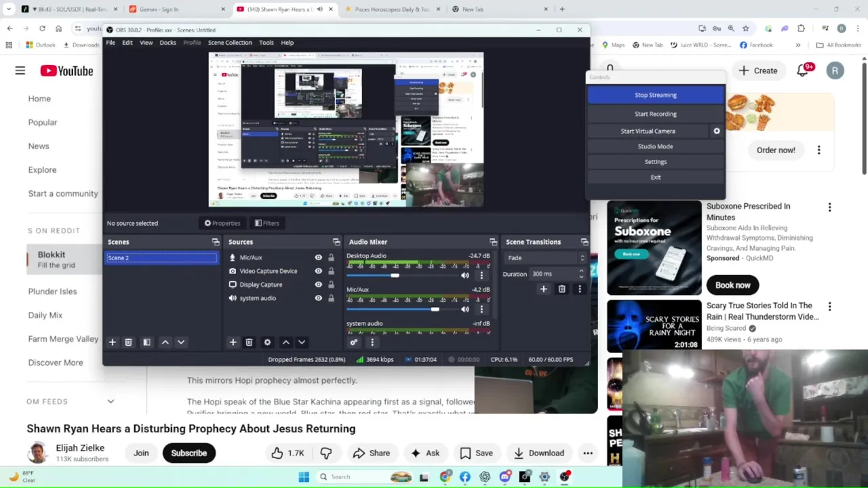
Task: Subscribe to Elijah Zielke channel
Action: (x=189, y=453)
